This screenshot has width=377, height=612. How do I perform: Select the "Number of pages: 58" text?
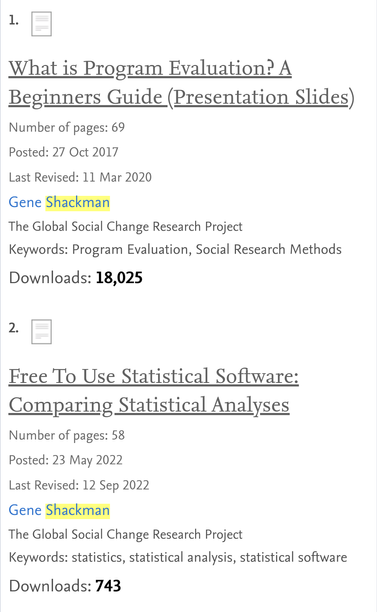coord(67,435)
